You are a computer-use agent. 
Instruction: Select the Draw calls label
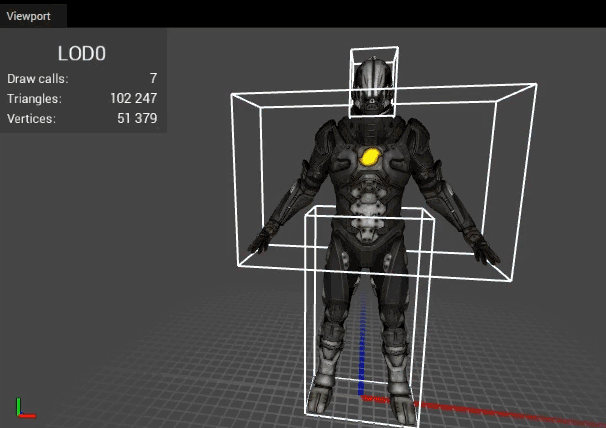point(38,78)
